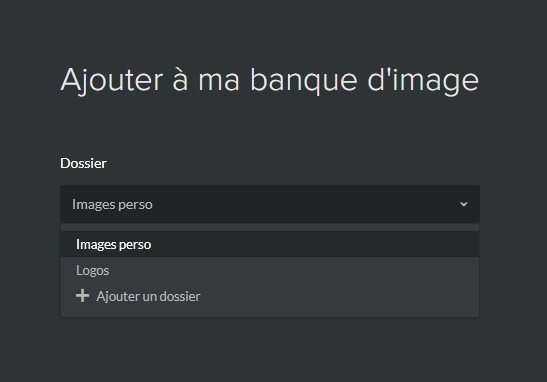Viewport: 547px width, 382px height.
Task: Click the blank right side of the Logos row
Action: pyautogui.click(x=314, y=270)
